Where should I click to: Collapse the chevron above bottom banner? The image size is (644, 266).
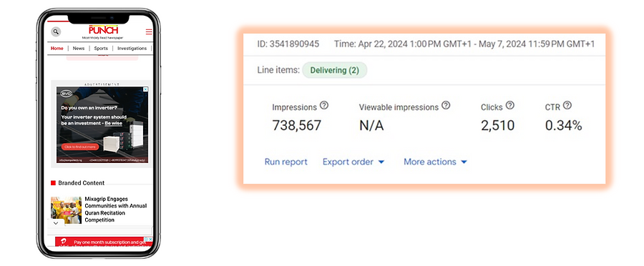[x=56, y=223]
